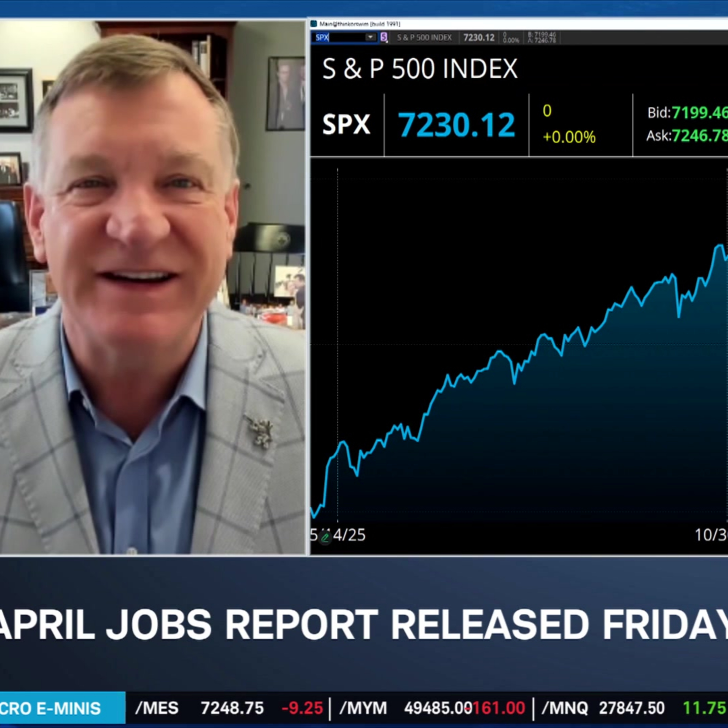Screen dimensions: 728x728
Task: Click the green Bid price 7199.46
Action: 700,112
